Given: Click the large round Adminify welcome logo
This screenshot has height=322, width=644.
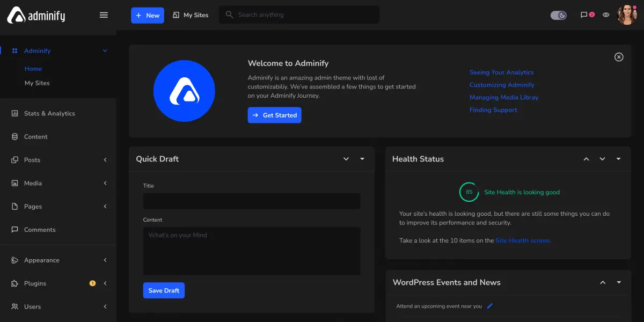Looking at the screenshot, I should click(184, 91).
